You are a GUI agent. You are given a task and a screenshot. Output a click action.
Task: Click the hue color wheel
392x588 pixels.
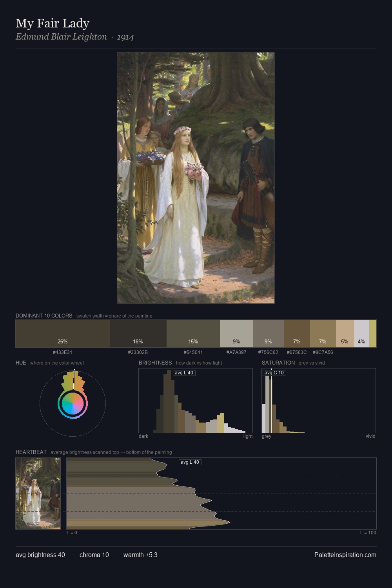pyautogui.click(x=73, y=403)
